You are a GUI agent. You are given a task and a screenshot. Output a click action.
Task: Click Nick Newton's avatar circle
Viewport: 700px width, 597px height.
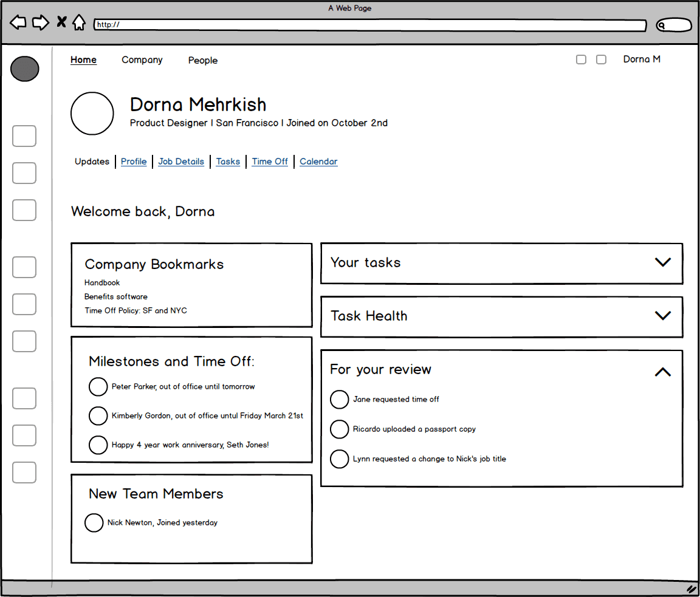pos(94,522)
